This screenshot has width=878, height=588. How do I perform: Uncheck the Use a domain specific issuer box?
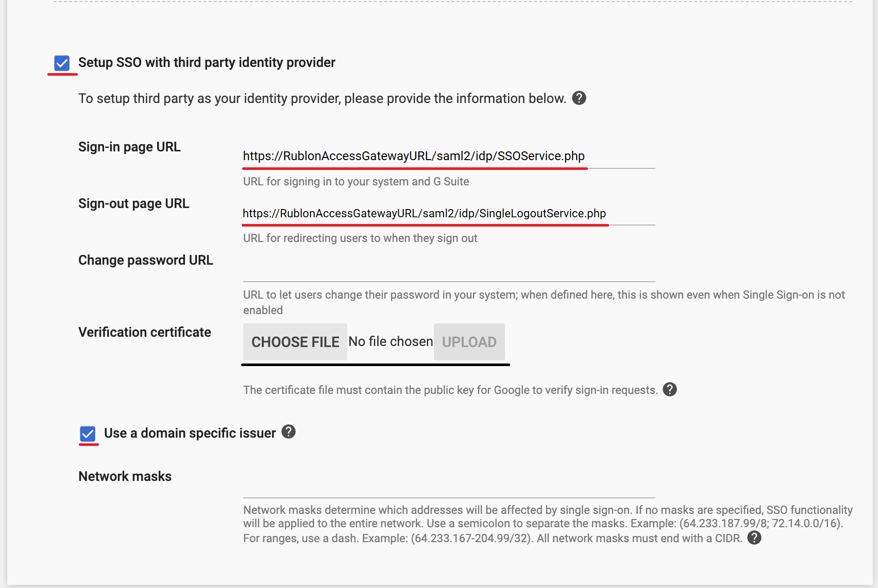click(x=88, y=434)
